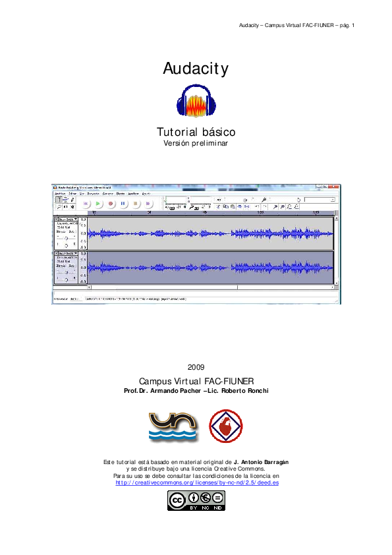Click the green Play button in Audacity
Screen dimensions: 392x555
98,204
